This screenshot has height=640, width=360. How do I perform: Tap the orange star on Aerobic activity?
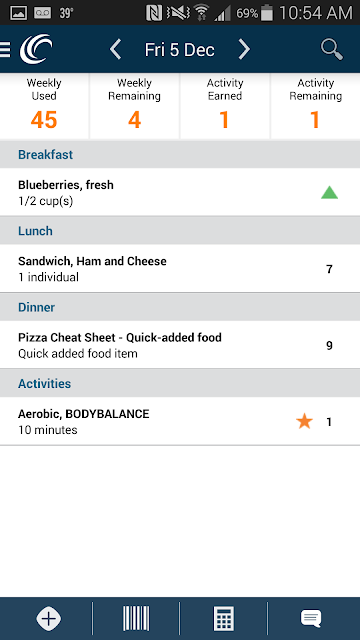[x=304, y=421]
